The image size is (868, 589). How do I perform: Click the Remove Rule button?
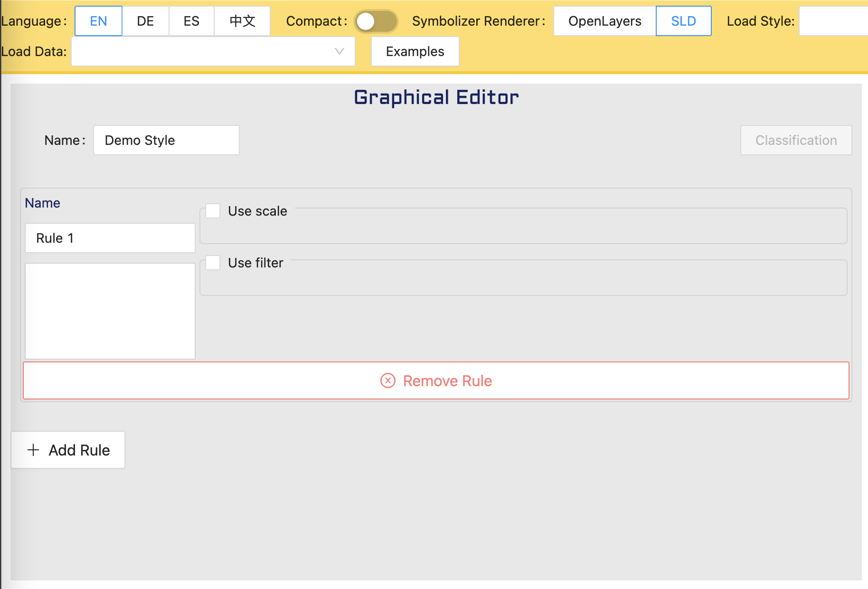tap(436, 380)
